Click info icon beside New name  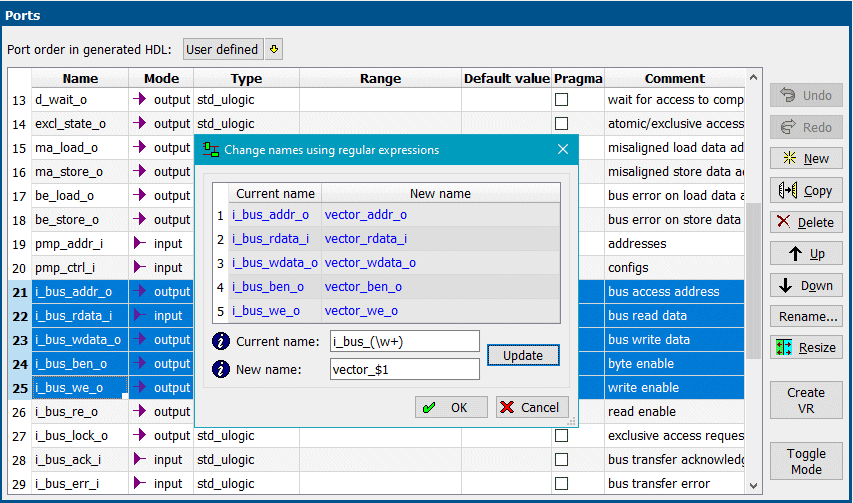coord(220,369)
